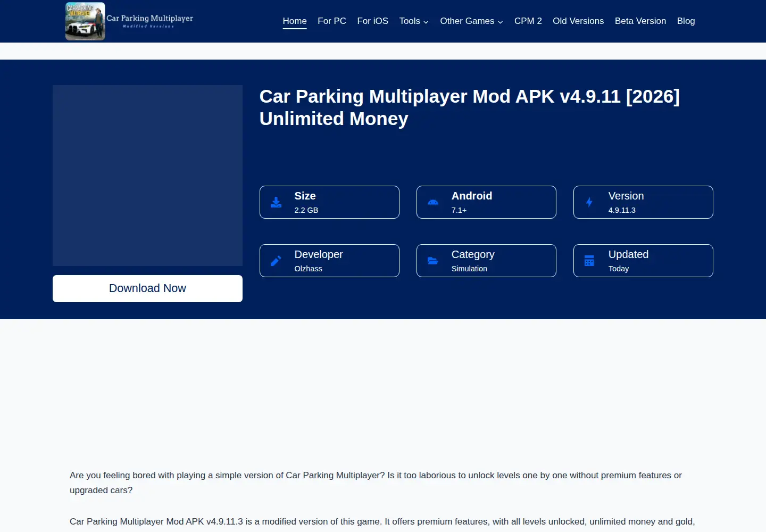Open the Beta Version page
Viewport: 766px width, 532px height.
click(x=640, y=21)
